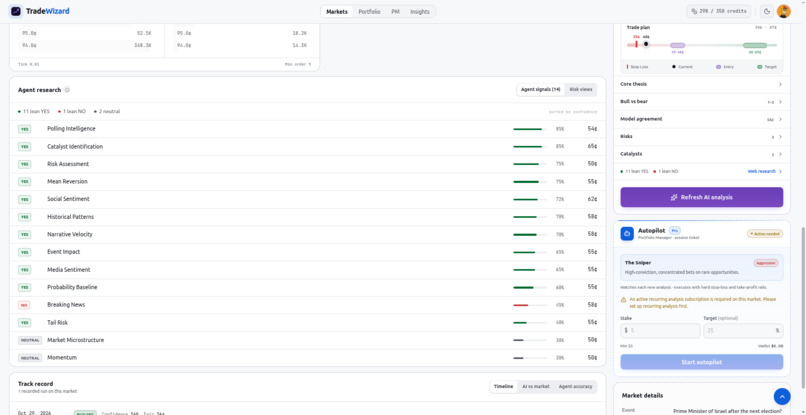Click the Polling Intelligence confidence bar
Image resolution: width=806 pixels, height=415 pixels.
coord(530,129)
